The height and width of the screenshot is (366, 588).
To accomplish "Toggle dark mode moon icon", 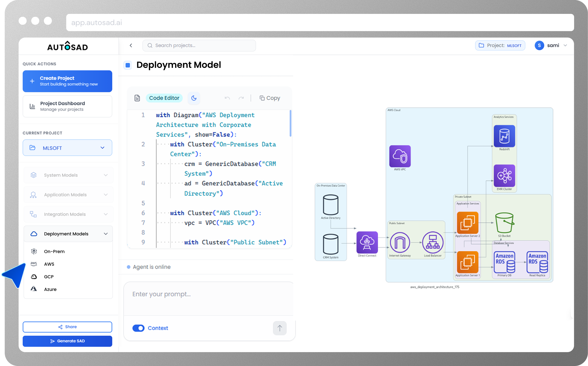I will [194, 98].
